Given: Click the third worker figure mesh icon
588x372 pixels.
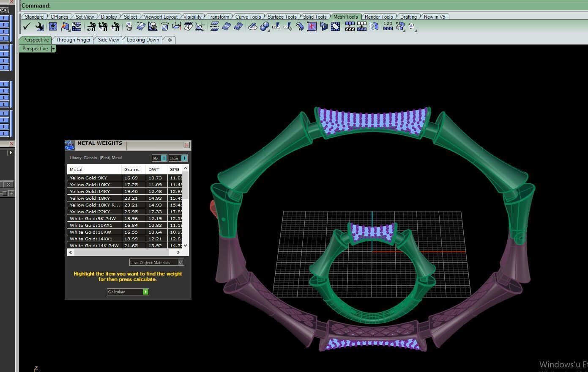Looking at the screenshot, I should [115, 27].
